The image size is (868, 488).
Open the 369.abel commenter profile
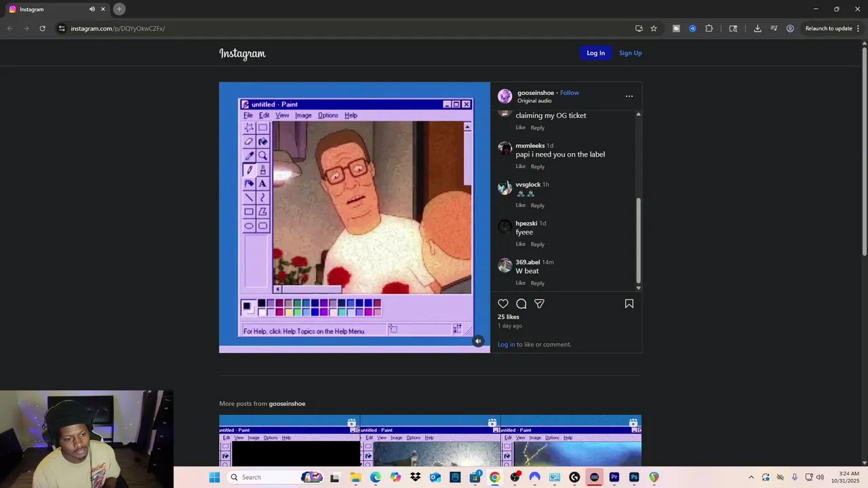528,262
